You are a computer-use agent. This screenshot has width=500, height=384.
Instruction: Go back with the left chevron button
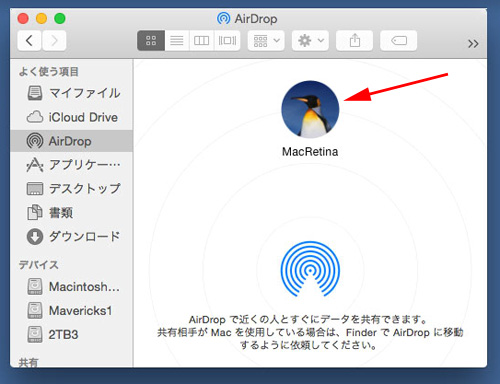(x=29, y=41)
